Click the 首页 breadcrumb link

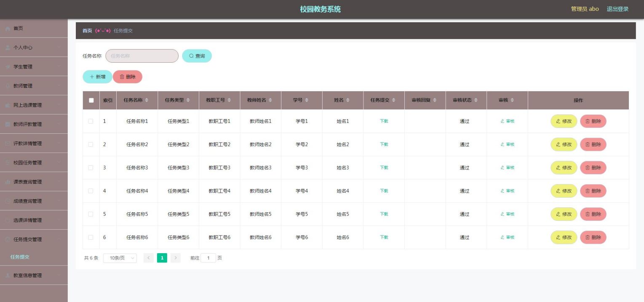point(87,31)
